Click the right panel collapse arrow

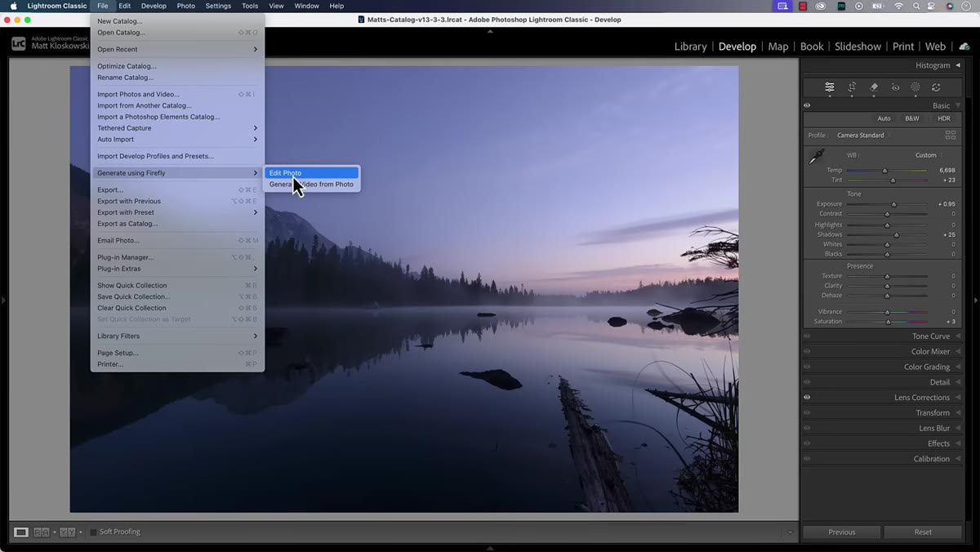point(975,300)
